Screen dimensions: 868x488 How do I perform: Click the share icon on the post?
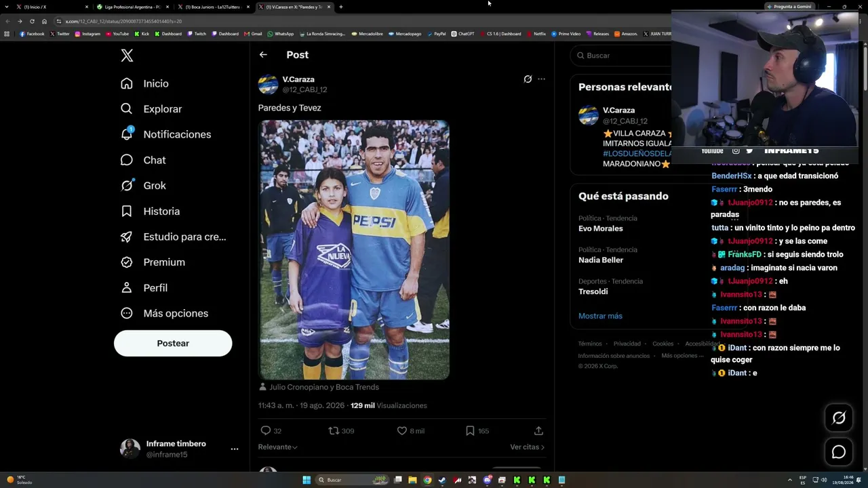(538, 431)
